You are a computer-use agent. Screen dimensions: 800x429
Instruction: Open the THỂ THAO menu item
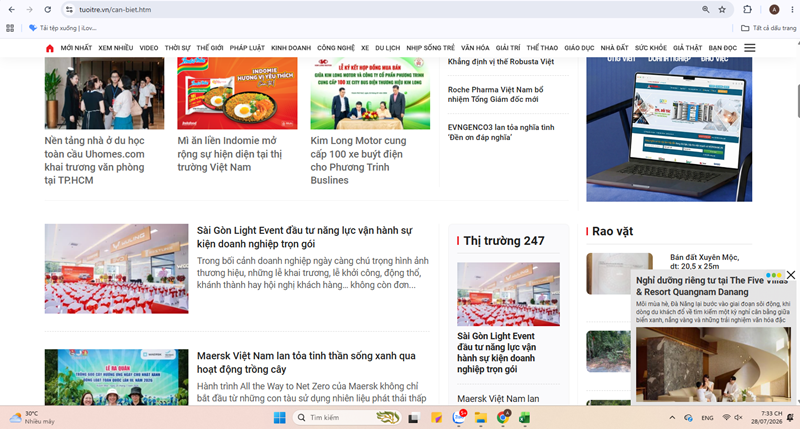[x=542, y=48]
